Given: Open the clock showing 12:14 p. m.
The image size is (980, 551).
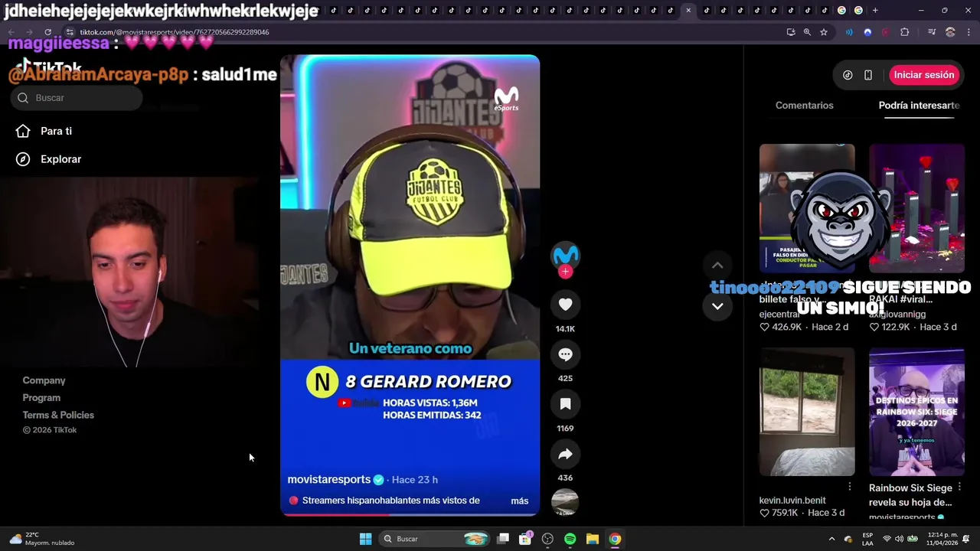Looking at the screenshot, I should (x=942, y=539).
